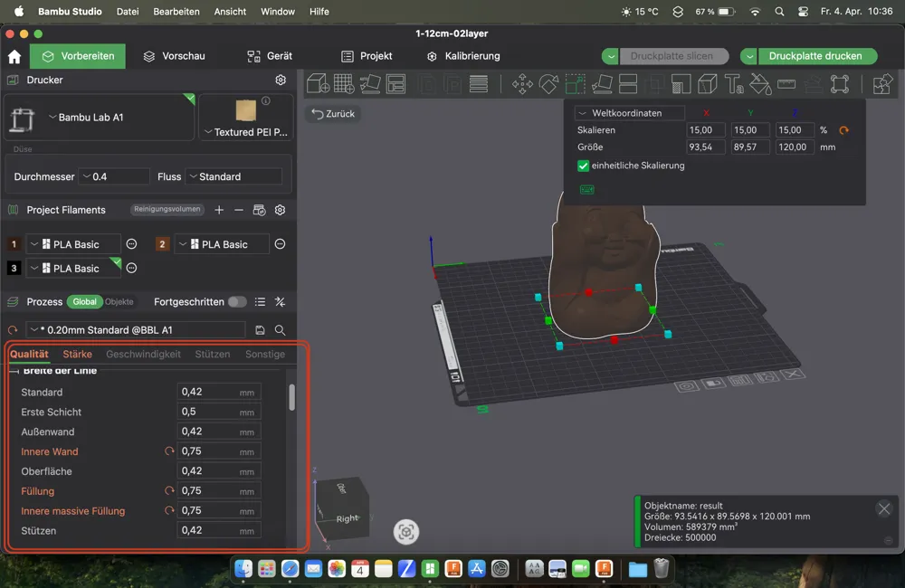This screenshot has width=905, height=588.
Task: Click the Add object cube icon
Action: [318, 83]
